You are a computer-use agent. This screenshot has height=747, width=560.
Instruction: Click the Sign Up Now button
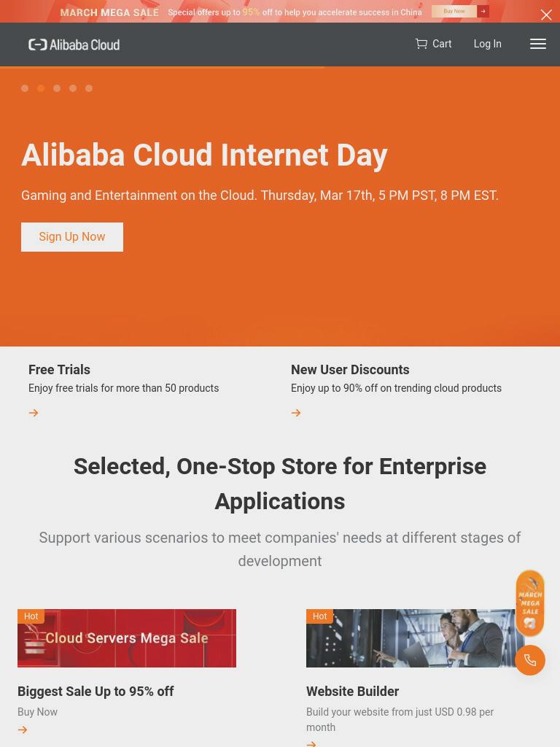click(72, 237)
